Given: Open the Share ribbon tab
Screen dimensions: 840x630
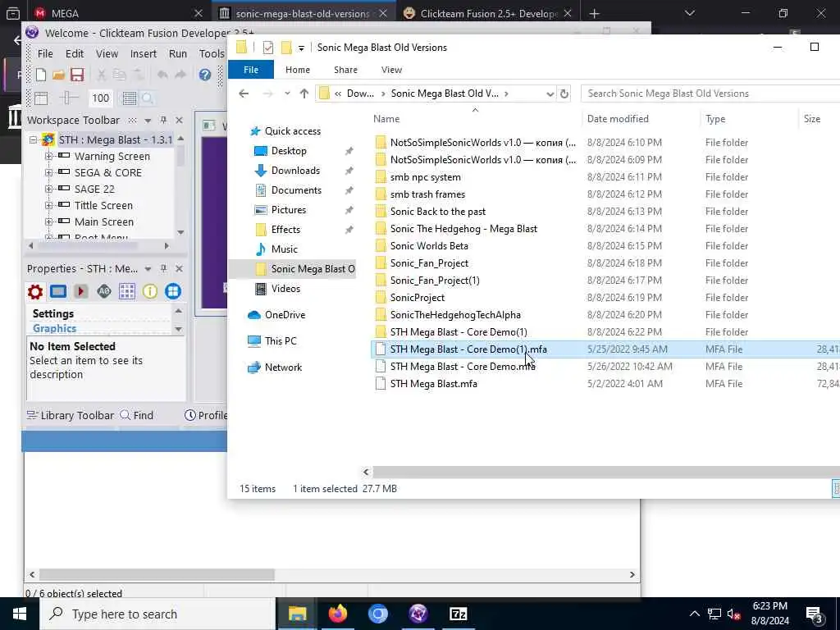Looking at the screenshot, I should (x=345, y=70).
